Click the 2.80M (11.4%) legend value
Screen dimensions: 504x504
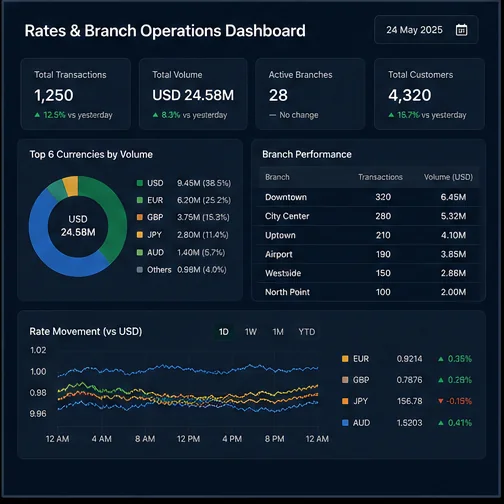tap(203, 235)
